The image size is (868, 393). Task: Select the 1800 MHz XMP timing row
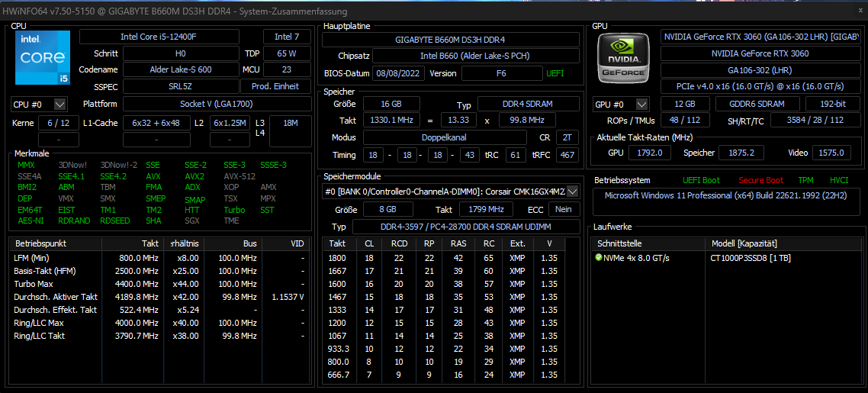tap(444, 258)
